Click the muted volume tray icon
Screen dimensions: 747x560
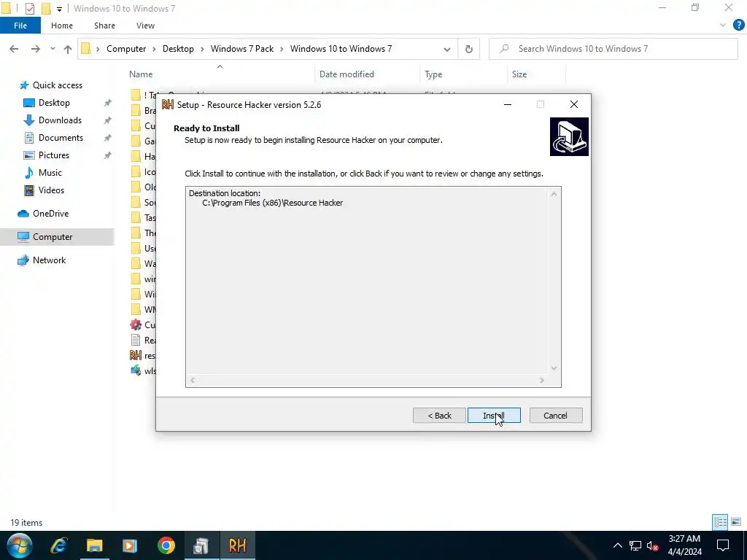[652, 545]
